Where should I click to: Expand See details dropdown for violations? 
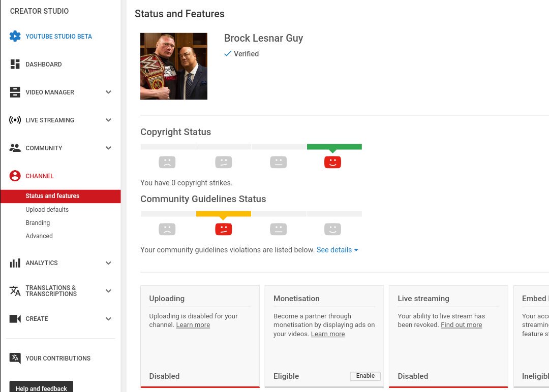click(x=337, y=250)
